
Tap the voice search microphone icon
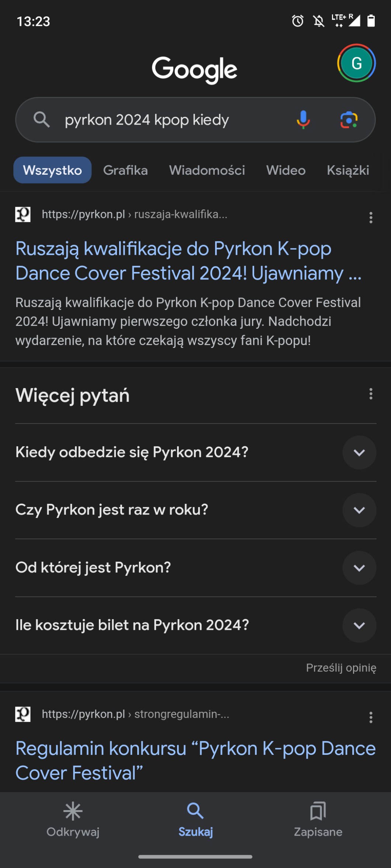(303, 120)
